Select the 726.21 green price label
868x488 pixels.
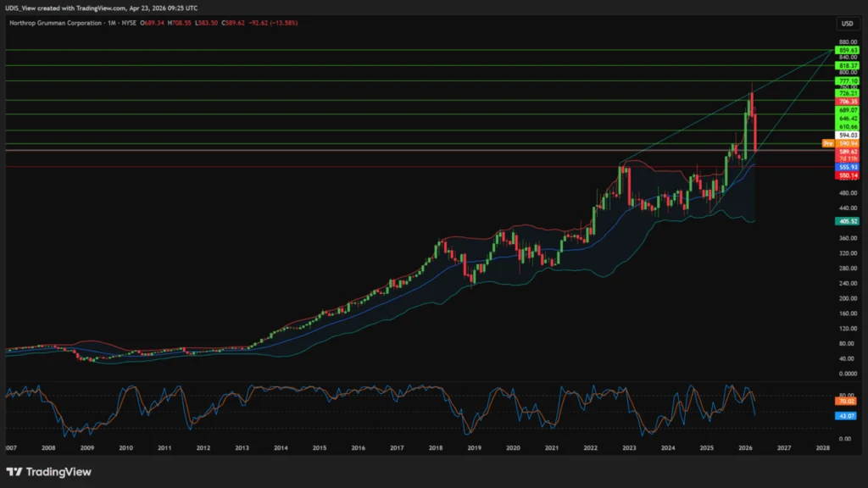pos(847,94)
